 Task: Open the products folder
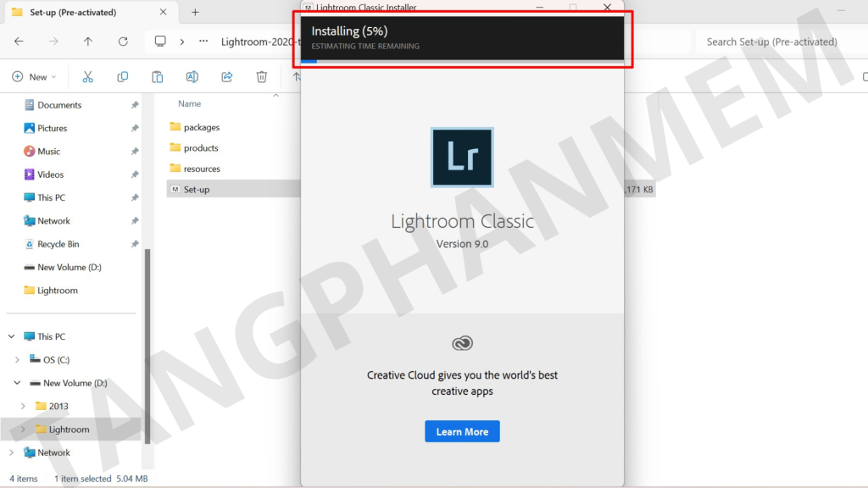201,147
